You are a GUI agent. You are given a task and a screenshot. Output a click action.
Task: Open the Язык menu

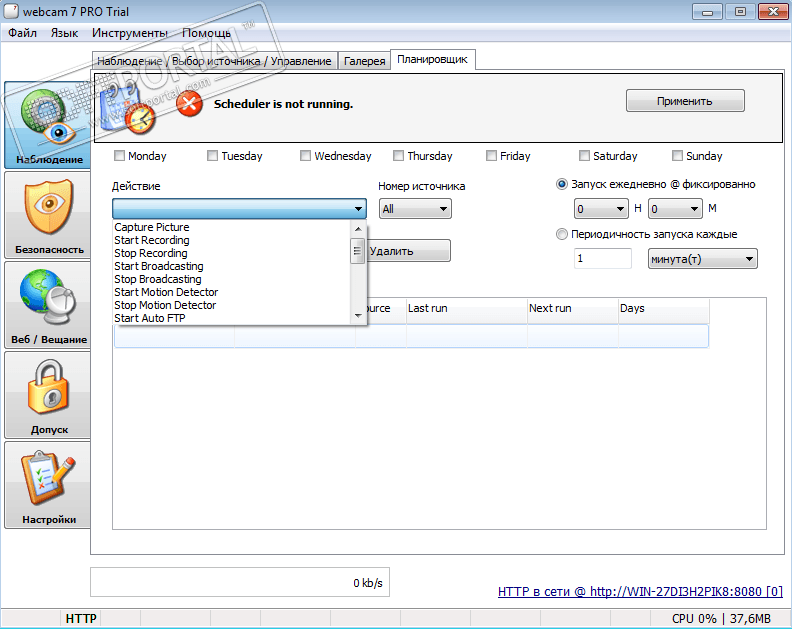click(x=64, y=33)
